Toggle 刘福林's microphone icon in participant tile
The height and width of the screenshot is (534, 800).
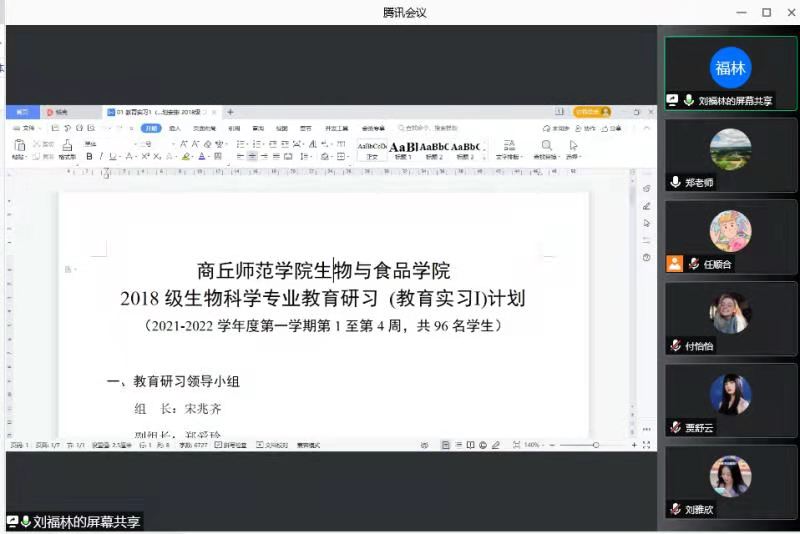pyautogui.click(x=689, y=101)
